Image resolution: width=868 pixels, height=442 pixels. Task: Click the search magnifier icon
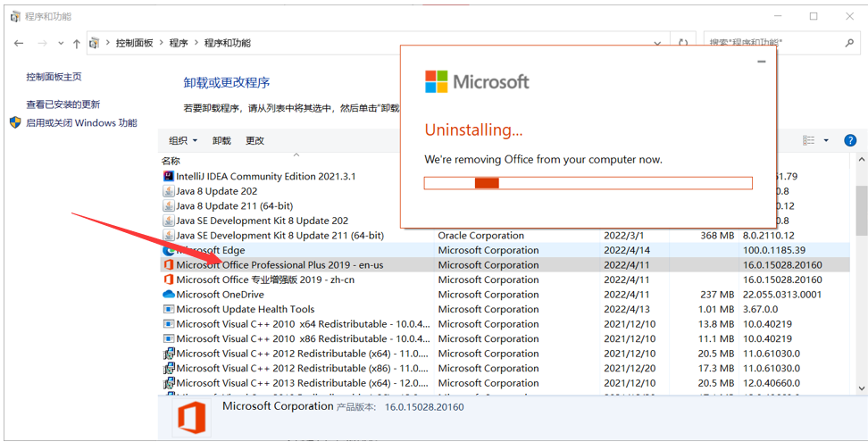click(x=849, y=43)
